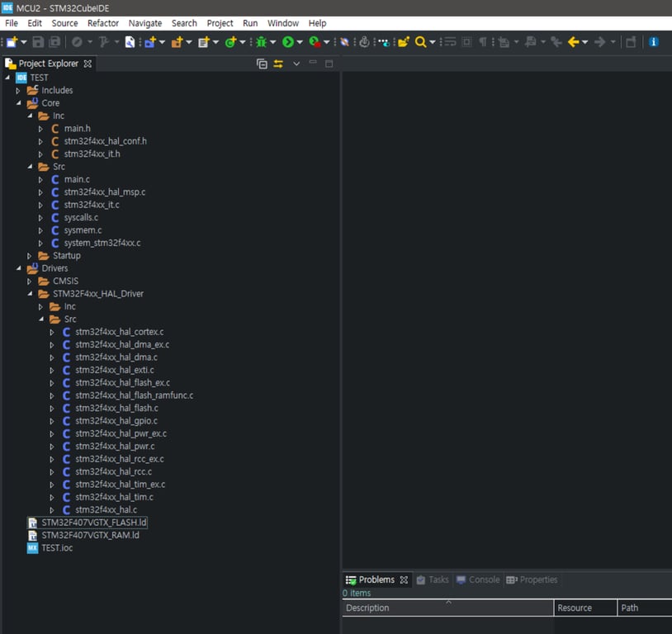672x634 pixels.
Task: Switch to the Console tab
Action: (x=484, y=580)
